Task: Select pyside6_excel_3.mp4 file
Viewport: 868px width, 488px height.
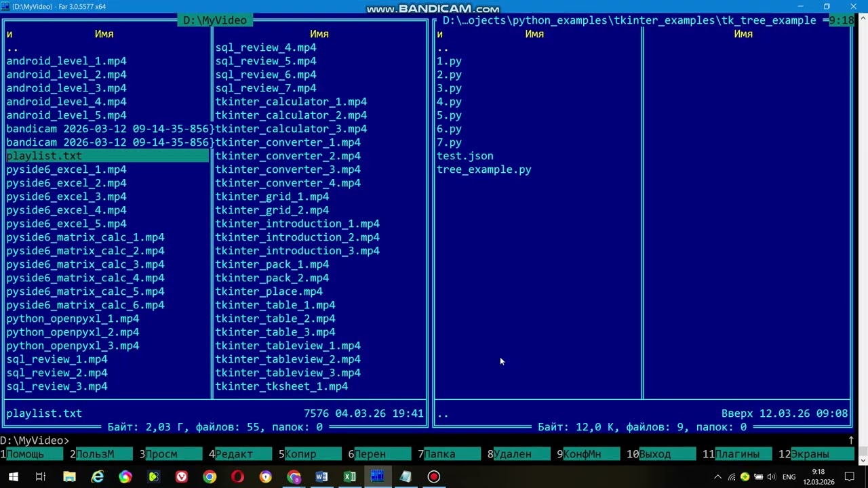Action: pos(66,197)
